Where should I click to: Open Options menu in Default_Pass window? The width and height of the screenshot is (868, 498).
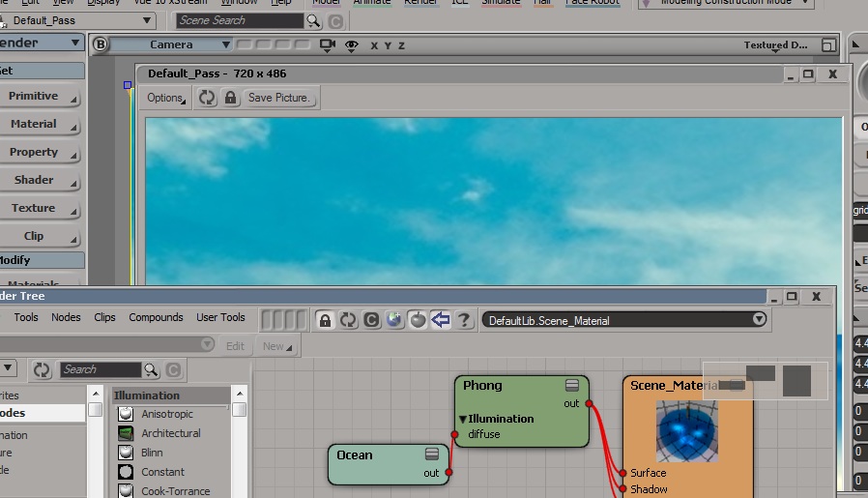coord(165,98)
